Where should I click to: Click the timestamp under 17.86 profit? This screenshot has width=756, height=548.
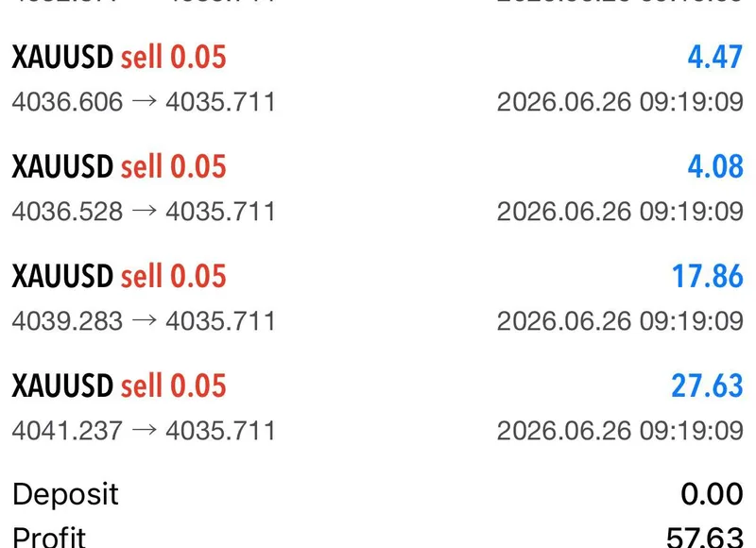click(x=620, y=321)
